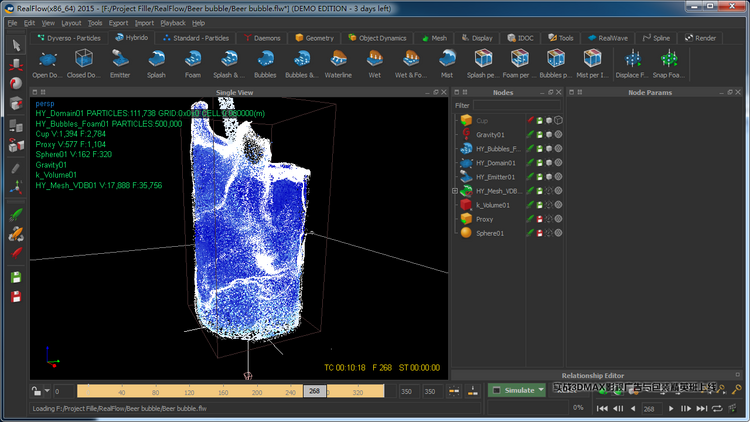Click frame 268 handle on timeline

click(x=315, y=391)
